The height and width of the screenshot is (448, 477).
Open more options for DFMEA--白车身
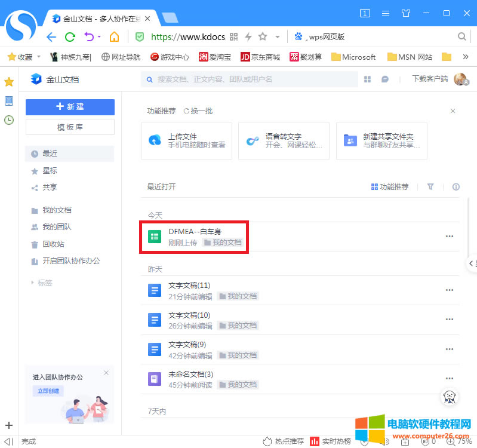450,237
